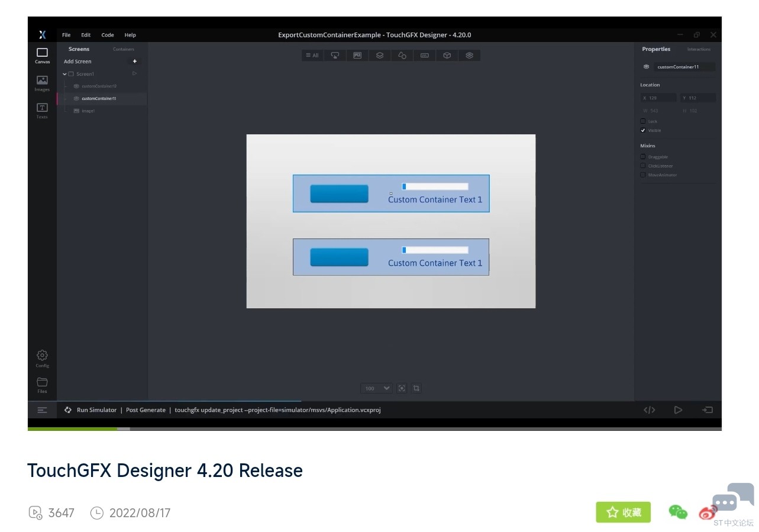
Task: Click the TouchGFX X logo icon
Action: pyautogui.click(x=43, y=35)
